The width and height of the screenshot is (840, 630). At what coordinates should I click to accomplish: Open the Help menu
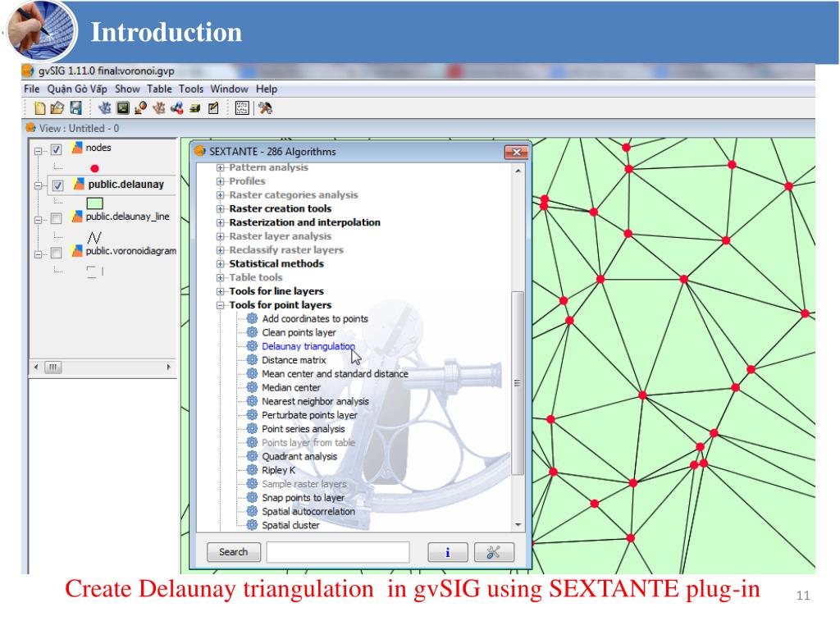pos(267,89)
